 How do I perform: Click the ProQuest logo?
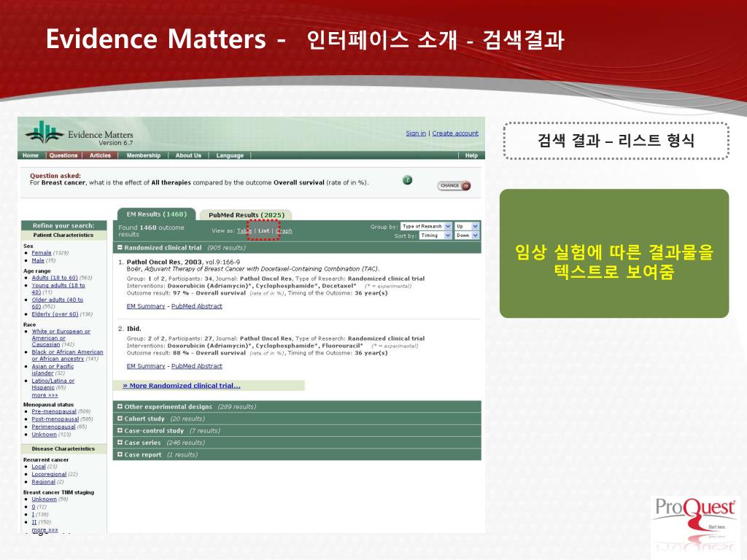click(695, 514)
